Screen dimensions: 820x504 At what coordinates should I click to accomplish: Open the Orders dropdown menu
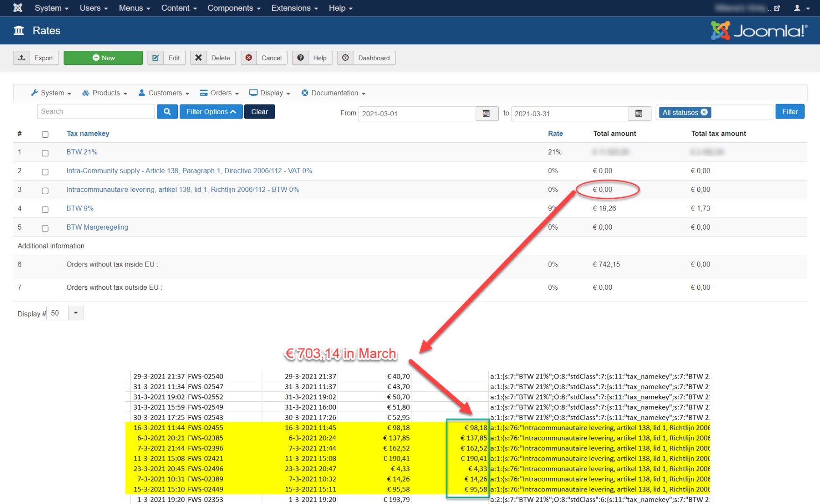pyautogui.click(x=219, y=93)
